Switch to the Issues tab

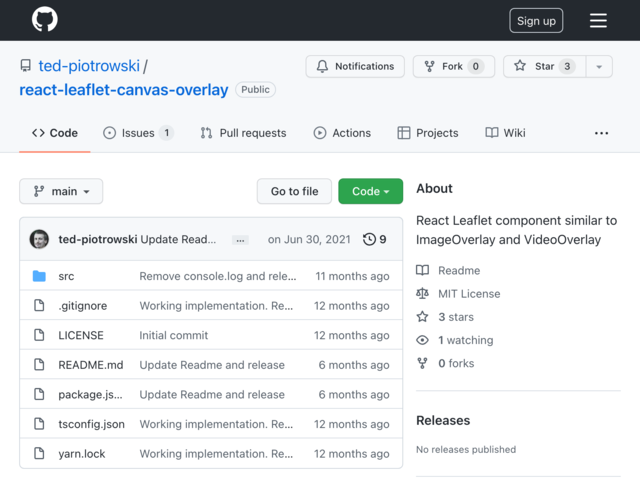click(138, 133)
